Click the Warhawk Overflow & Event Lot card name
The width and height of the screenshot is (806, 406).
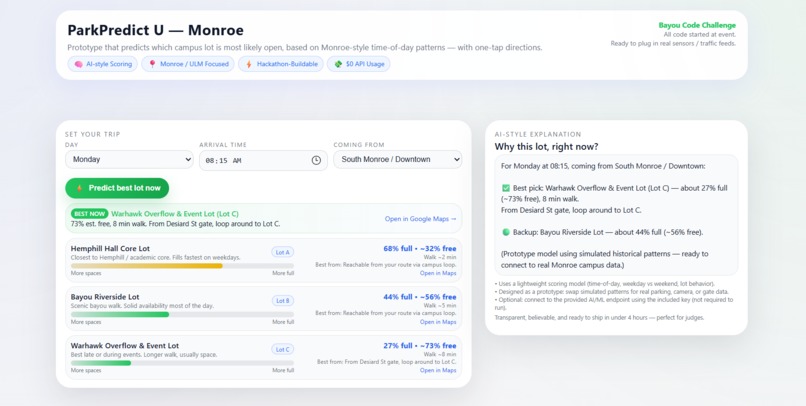click(125, 346)
